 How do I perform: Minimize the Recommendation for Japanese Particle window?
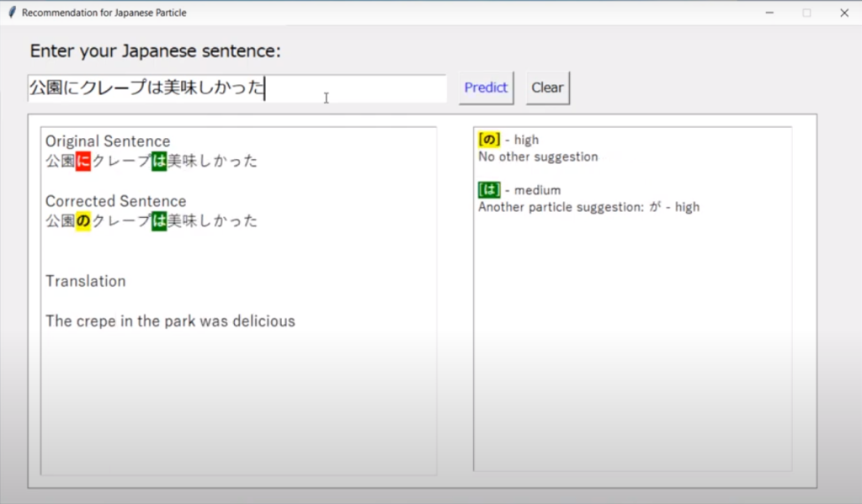[769, 13]
